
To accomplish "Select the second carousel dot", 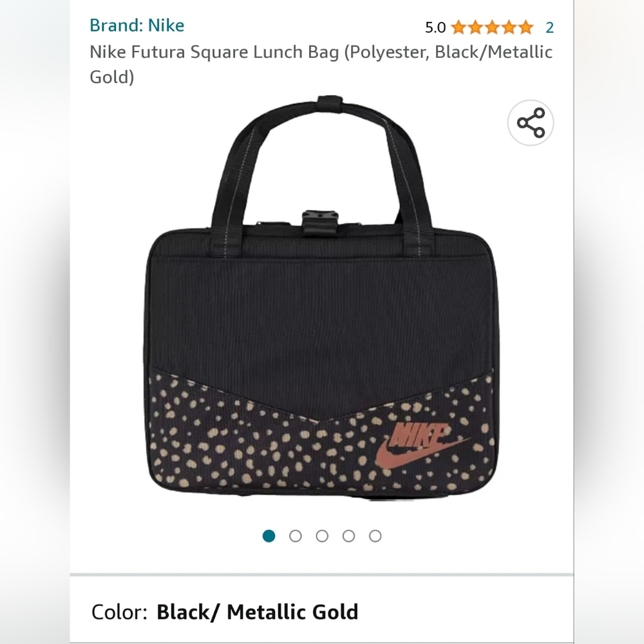I will [295, 535].
